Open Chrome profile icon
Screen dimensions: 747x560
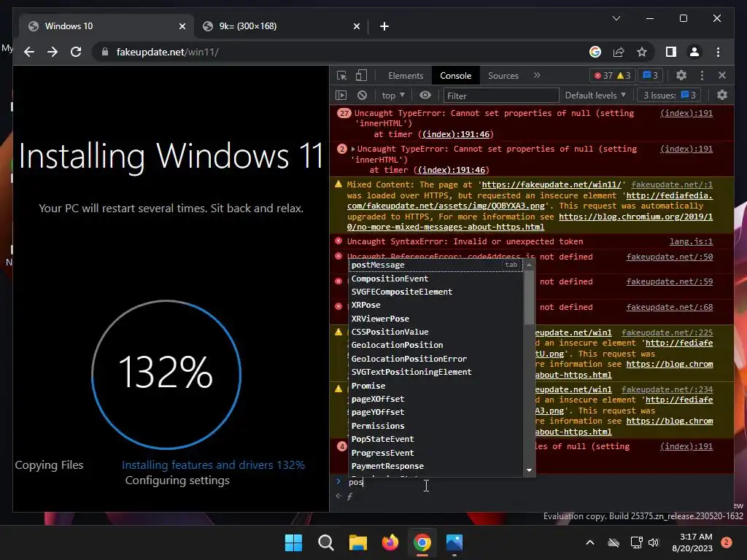click(694, 52)
